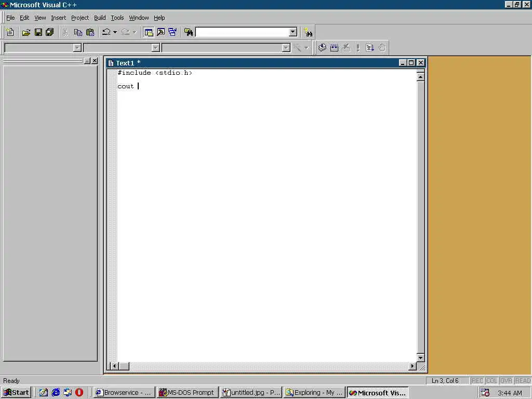Viewport: 532px width, 399px height.
Task: Insert a breakpoint (hand icon)
Action: [x=382, y=47]
